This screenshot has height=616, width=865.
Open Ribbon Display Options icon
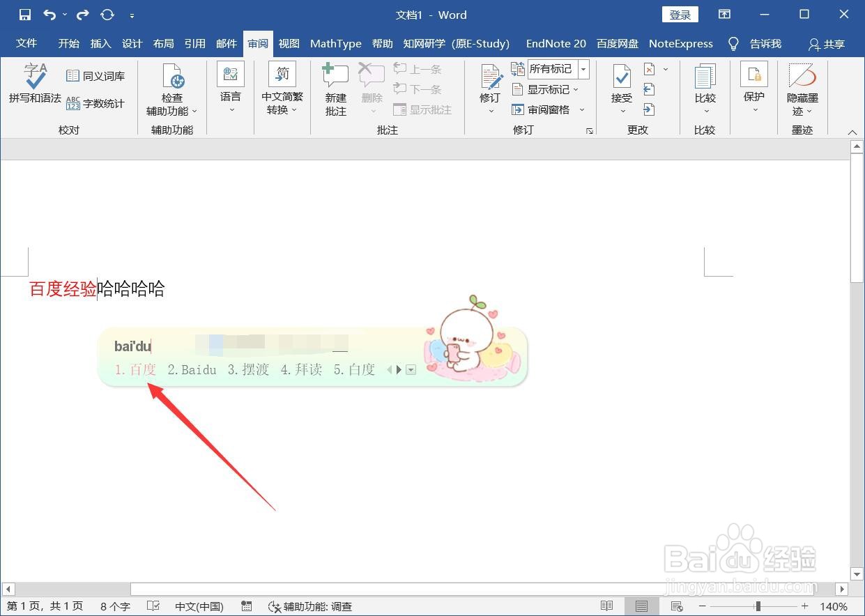click(724, 15)
